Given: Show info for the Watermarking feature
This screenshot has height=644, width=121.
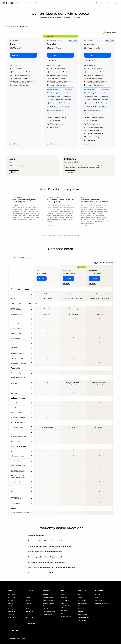Looking at the screenshot, I should (31, 319).
